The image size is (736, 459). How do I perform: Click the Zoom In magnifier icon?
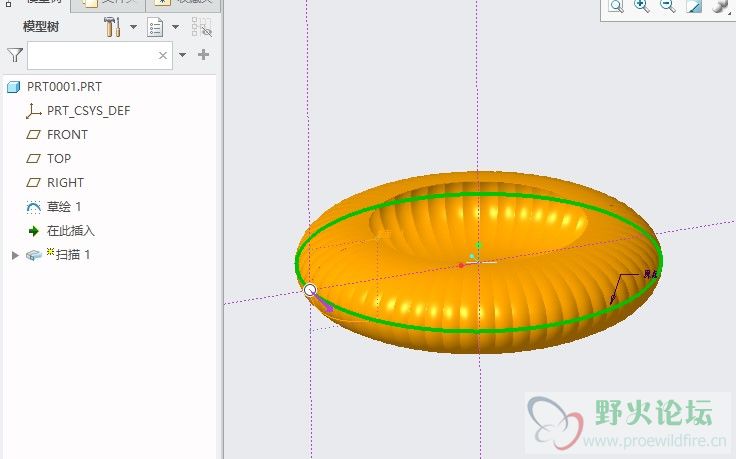(x=642, y=6)
